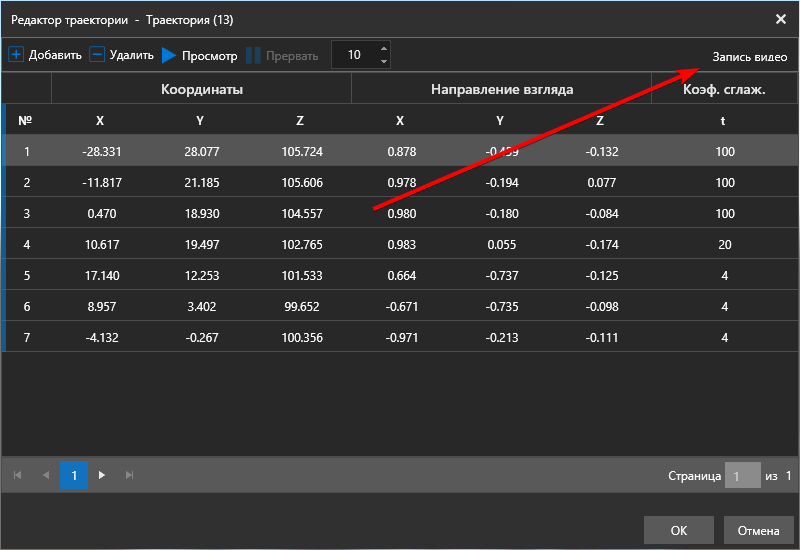This screenshot has width=800, height=550.
Task: Click the Добавить plus icon
Action: 16,55
